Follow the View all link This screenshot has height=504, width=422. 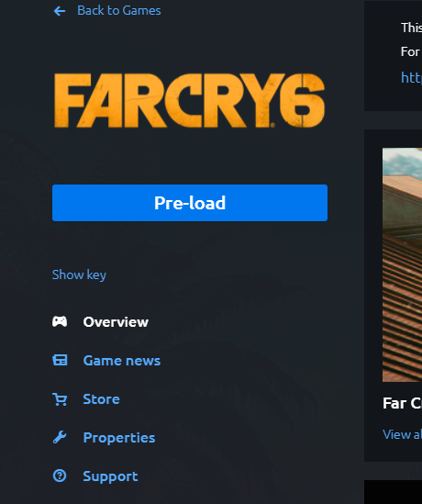[x=402, y=434]
